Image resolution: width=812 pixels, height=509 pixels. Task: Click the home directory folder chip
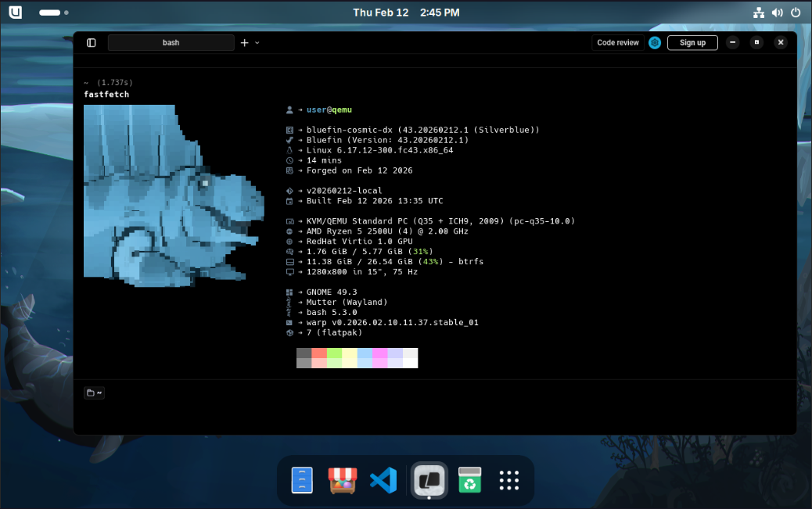(94, 393)
